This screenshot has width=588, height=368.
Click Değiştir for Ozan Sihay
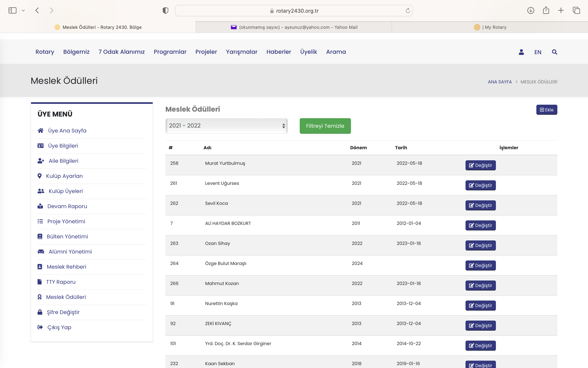pyautogui.click(x=480, y=245)
